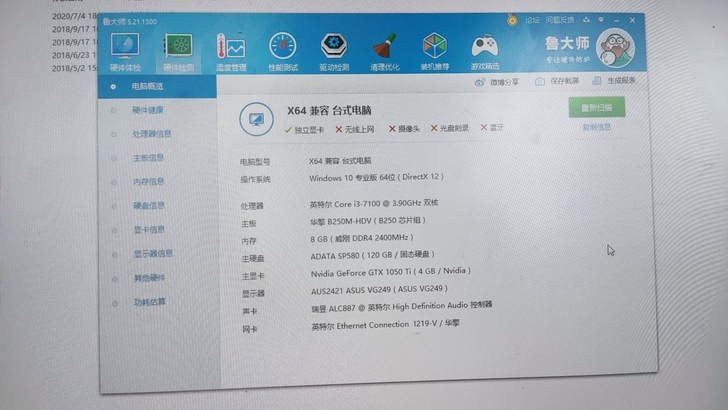The width and height of the screenshot is (728, 410).
Task: Open 处理器信息 in the sidebar
Action: (x=152, y=134)
